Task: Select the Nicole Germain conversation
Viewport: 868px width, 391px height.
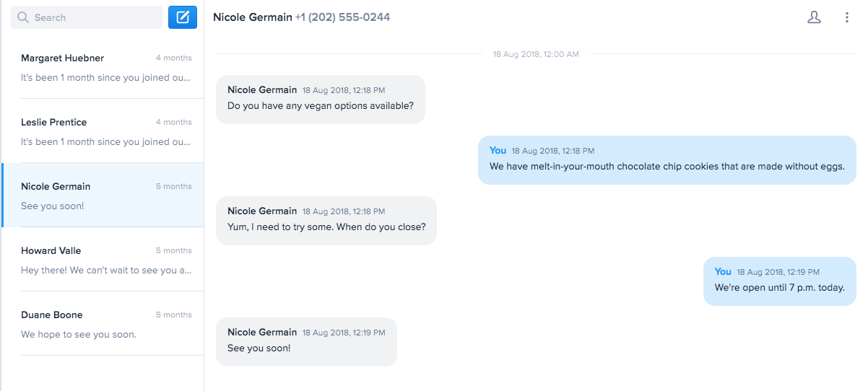Action: 105,195
